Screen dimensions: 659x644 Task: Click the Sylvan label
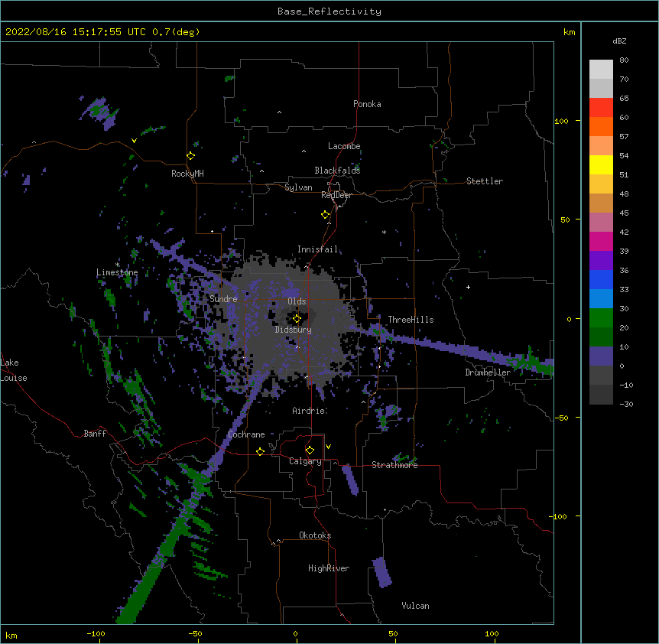pos(298,187)
